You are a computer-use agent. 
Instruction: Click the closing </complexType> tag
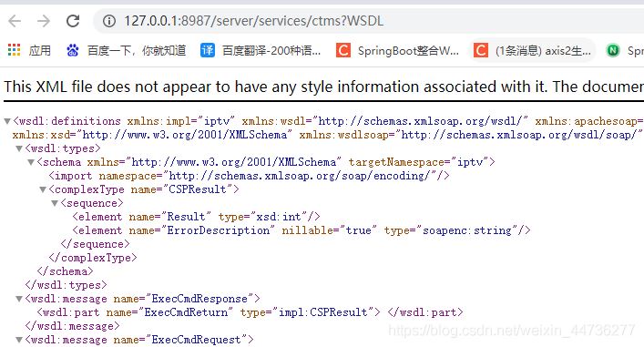pos(93,258)
